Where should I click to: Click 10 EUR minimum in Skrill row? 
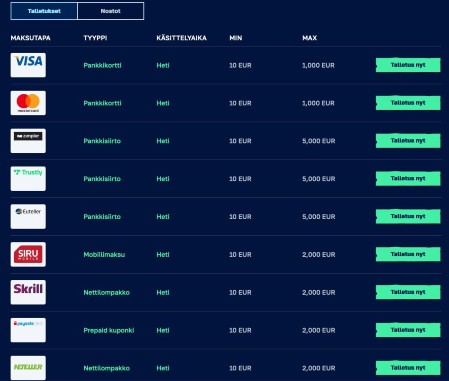tap(240, 293)
